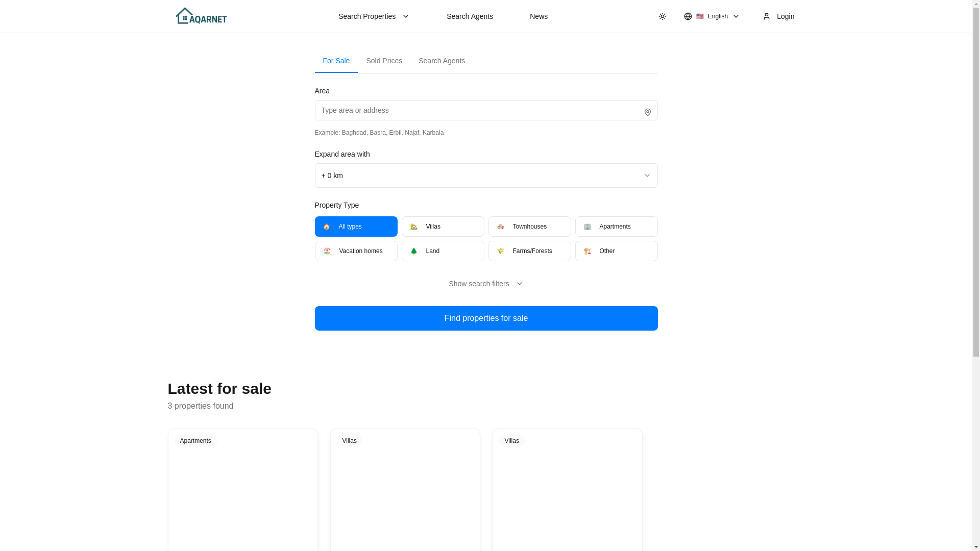Screen dimensions: 980x551
Task: Click the "Latest for sale" heading
Action: pos(219,389)
